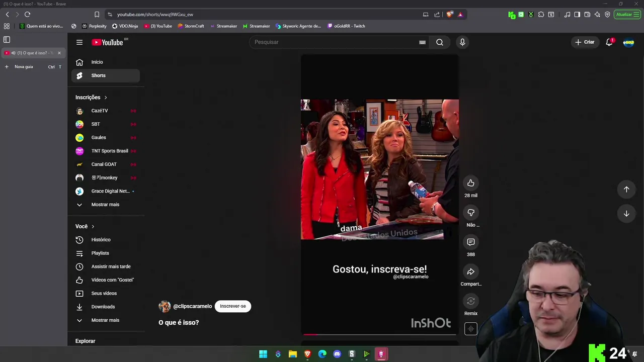Open the SBT channel subscription
644x362 pixels.
click(x=106, y=124)
